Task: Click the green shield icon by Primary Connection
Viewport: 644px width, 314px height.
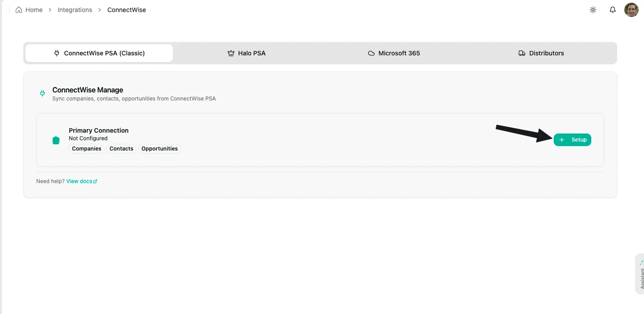Action: 56,140
